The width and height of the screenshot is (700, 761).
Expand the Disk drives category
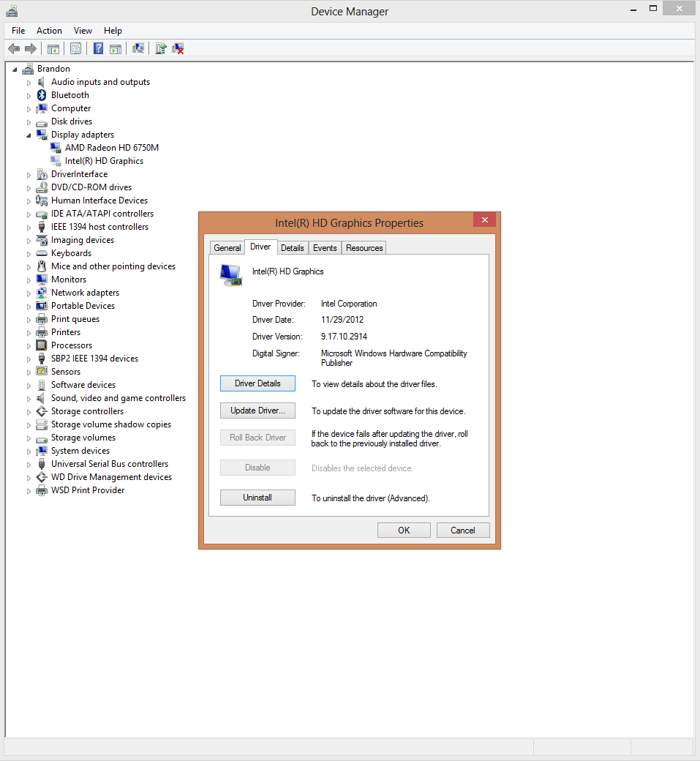(x=29, y=122)
